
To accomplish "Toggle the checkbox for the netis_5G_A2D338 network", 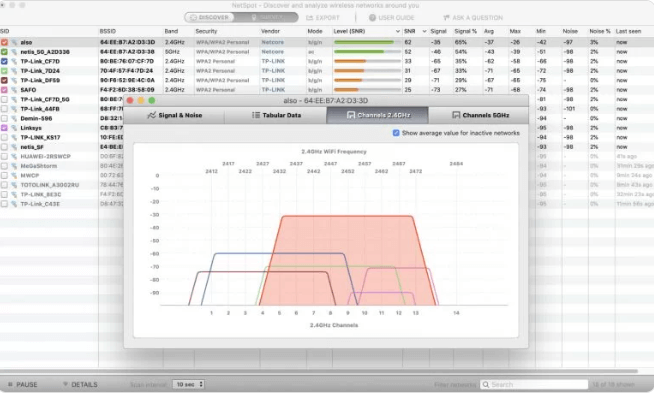I will click(x=4, y=52).
